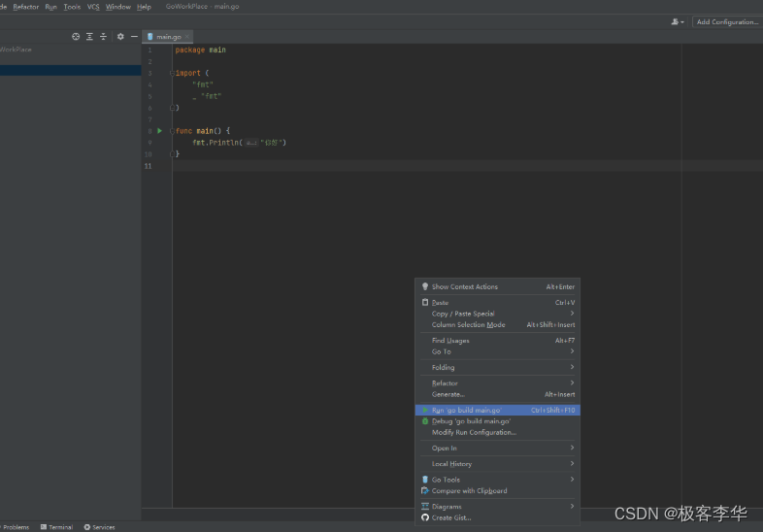Select Run 'go build main.go'

click(467, 411)
